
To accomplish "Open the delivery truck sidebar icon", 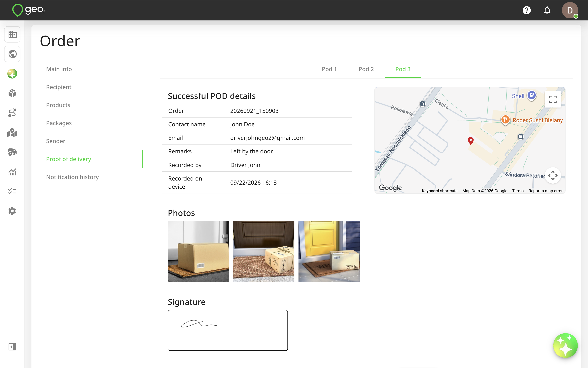I will tap(12, 152).
